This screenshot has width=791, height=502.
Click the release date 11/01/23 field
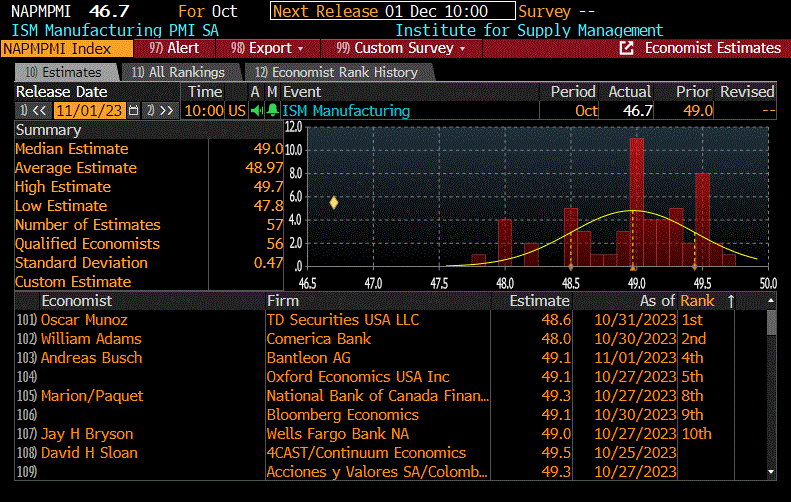tap(89, 110)
